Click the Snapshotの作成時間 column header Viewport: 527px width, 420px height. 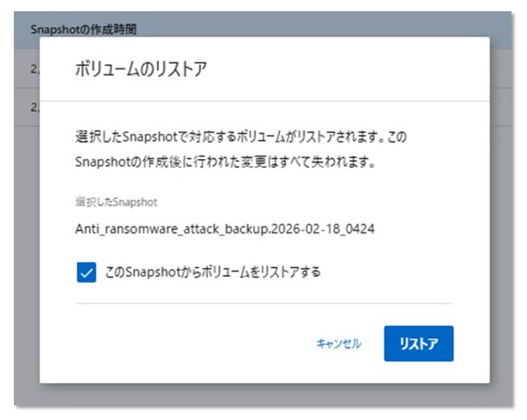tap(86, 29)
